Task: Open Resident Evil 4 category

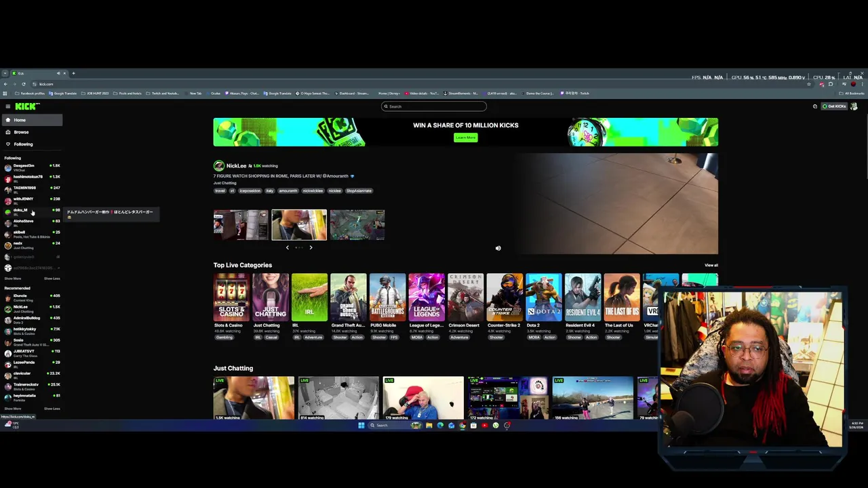Action: click(583, 297)
